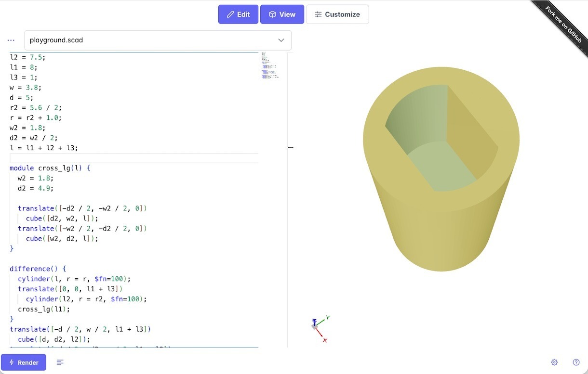Click the code minimap in the editor
Viewport: 588px width, 374px height.
pyautogui.click(x=270, y=65)
